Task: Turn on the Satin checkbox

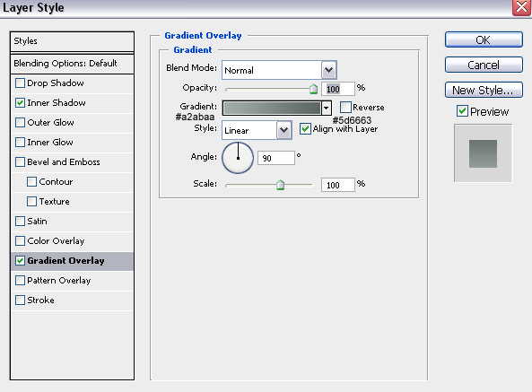Action: tap(20, 221)
